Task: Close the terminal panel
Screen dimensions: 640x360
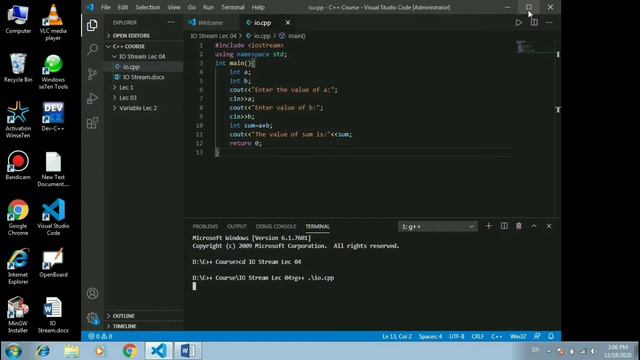Action: (x=549, y=226)
